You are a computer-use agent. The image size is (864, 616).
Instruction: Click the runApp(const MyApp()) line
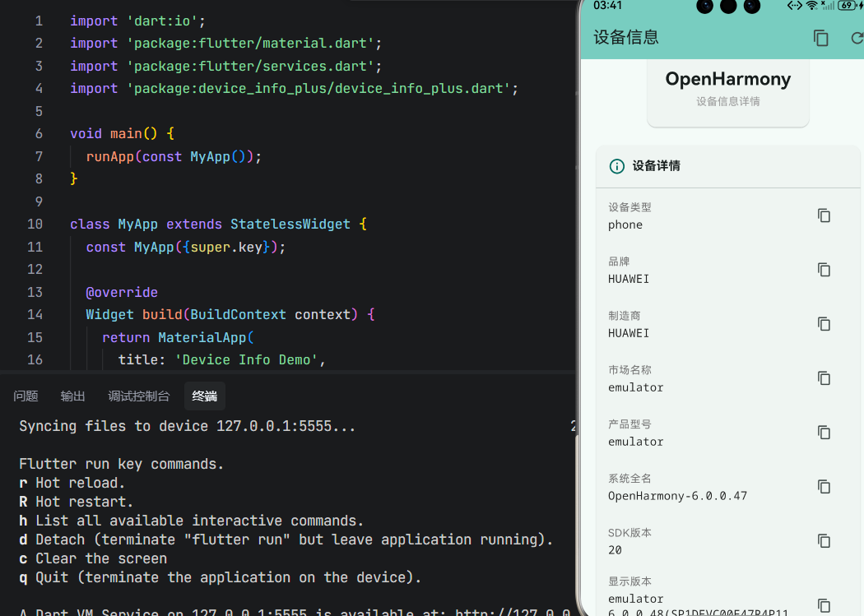tap(174, 157)
